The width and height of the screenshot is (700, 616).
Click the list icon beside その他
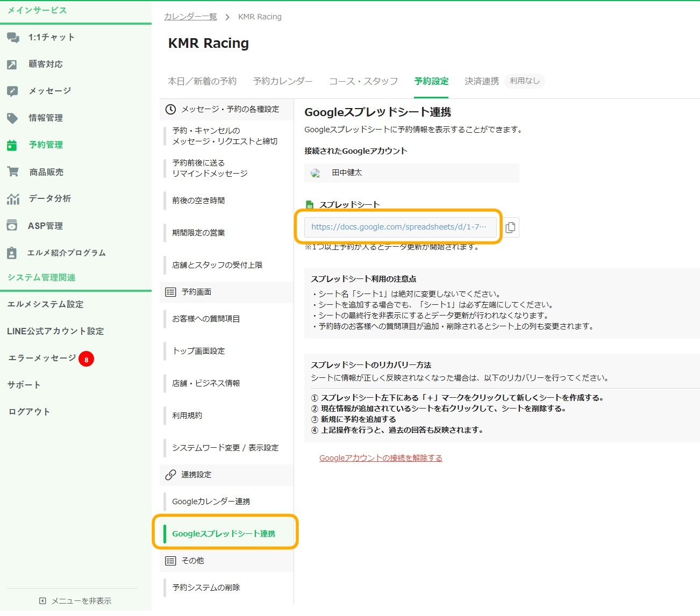170,561
